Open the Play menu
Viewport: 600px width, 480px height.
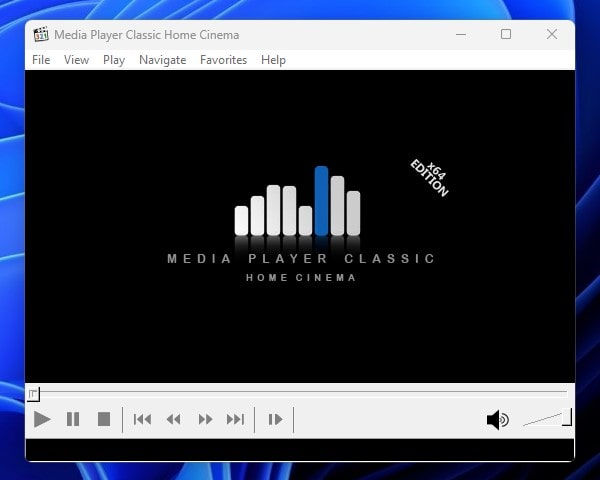[114, 60]
